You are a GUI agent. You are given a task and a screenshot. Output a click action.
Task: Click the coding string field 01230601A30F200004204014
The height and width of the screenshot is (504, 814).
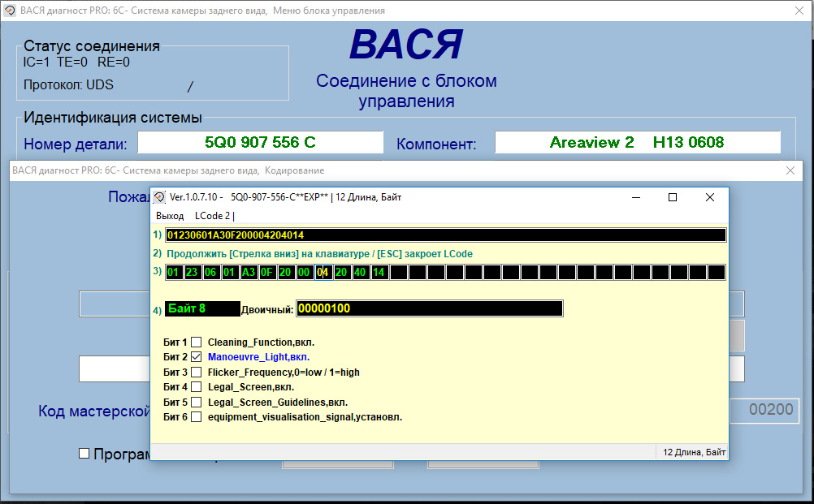[x=445, y=235]
